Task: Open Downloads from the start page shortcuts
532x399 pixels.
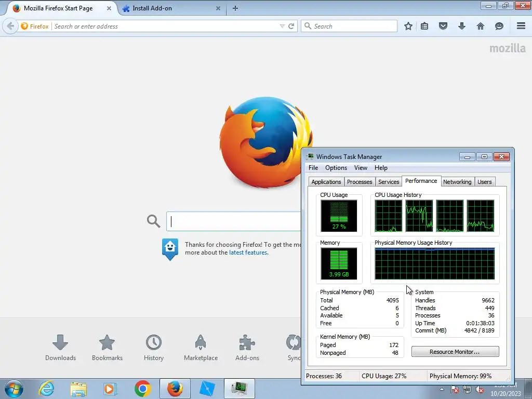Action: (60, 348)
